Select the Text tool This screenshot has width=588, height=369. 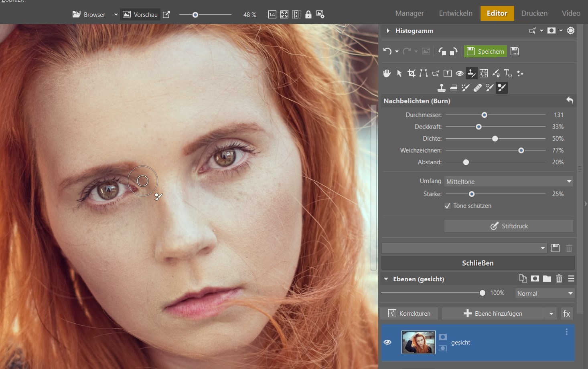point(508,73)
